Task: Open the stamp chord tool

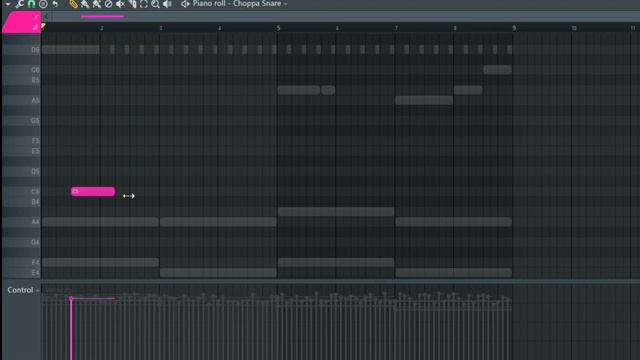Action: pyautogui.click(x=43, y=4)
